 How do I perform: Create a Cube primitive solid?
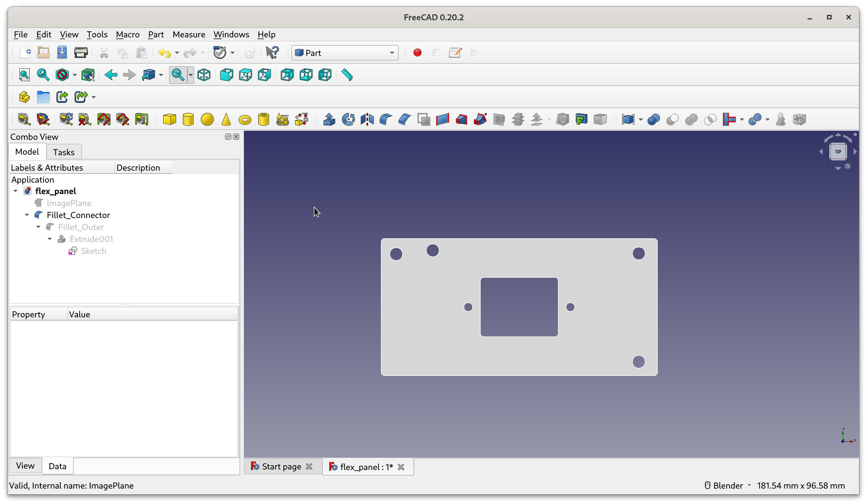(x=169, y=120)
